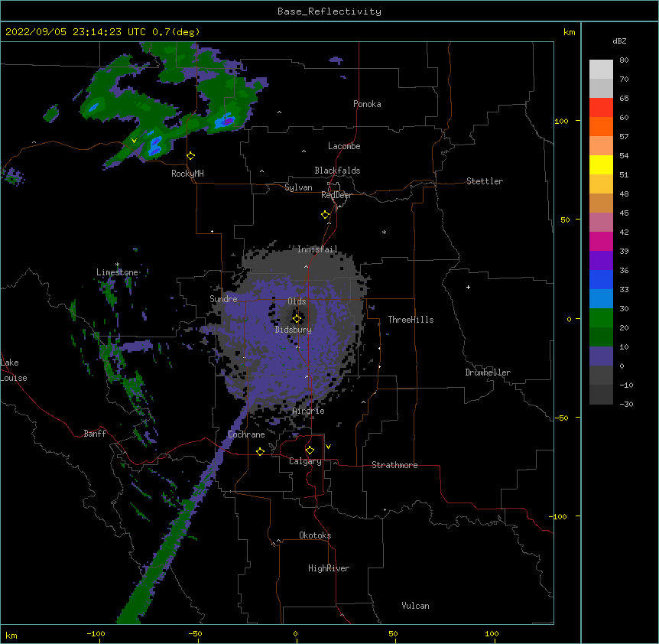This screenshot has width=659, height=644.
Task: Click the Drumheller label
Action: tap(488, 372)
